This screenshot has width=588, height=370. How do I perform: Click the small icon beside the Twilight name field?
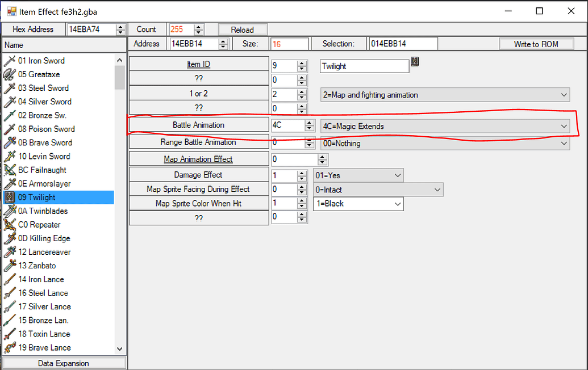[415, 62]
